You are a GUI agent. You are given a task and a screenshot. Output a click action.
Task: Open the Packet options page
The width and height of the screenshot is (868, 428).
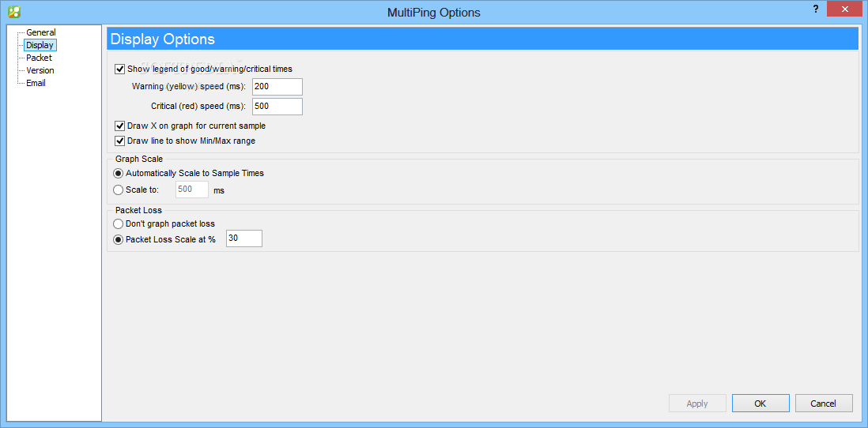coord(39,58)
